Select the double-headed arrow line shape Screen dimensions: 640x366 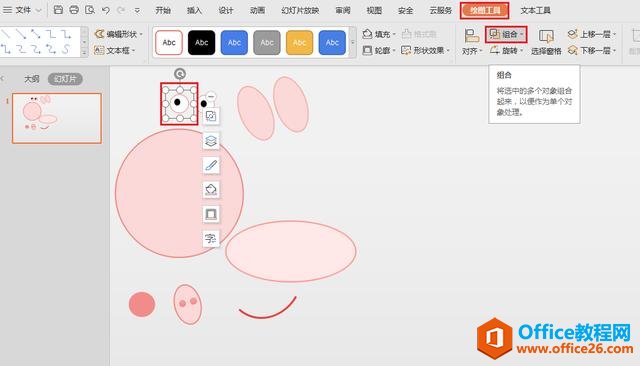pos(36,34)
